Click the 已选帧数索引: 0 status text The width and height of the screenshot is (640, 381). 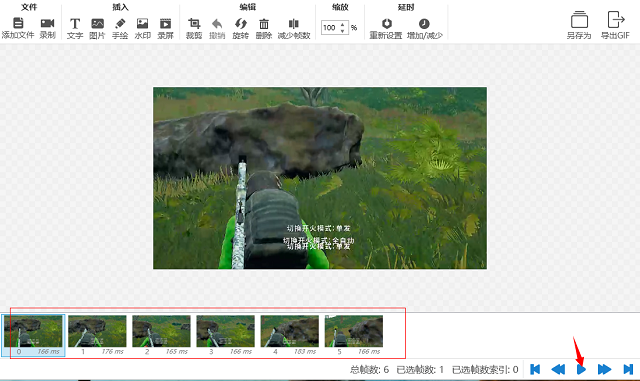click(485, 370)
